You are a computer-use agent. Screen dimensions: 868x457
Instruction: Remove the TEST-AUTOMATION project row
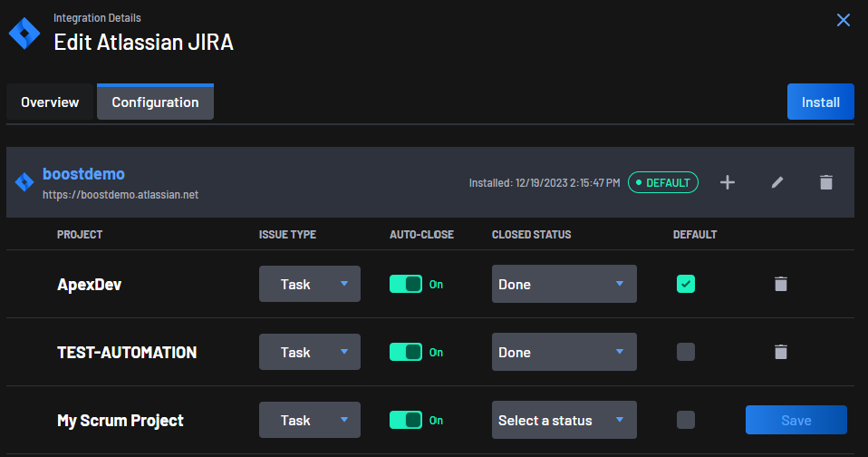pyautogui.click(x=780, y=352)
